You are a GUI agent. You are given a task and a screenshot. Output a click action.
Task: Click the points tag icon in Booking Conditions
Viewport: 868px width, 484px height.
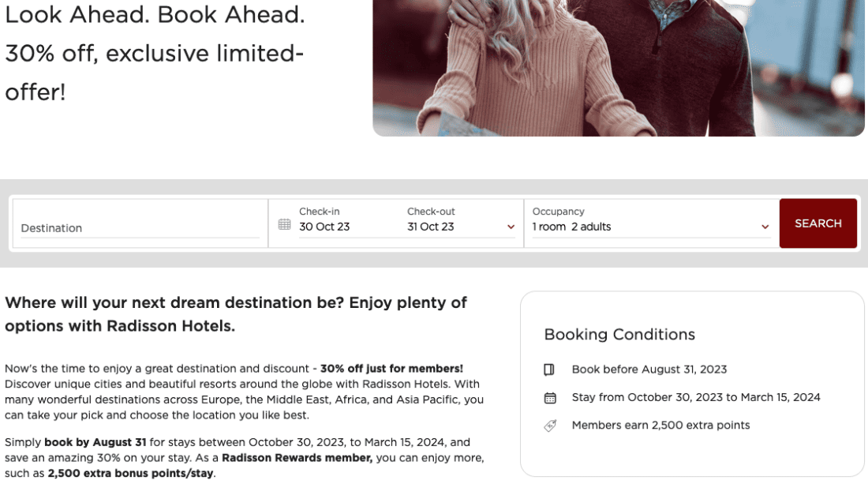(550, 425)
